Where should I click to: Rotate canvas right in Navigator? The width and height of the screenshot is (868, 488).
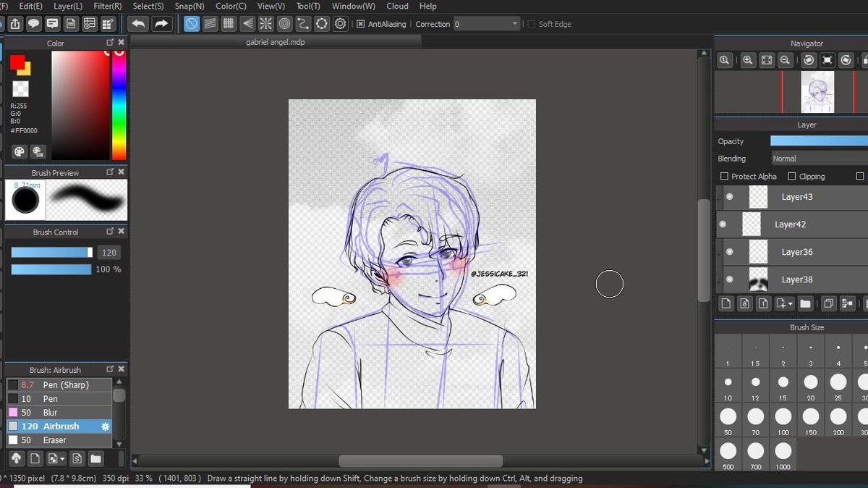[x=846, y=61]
